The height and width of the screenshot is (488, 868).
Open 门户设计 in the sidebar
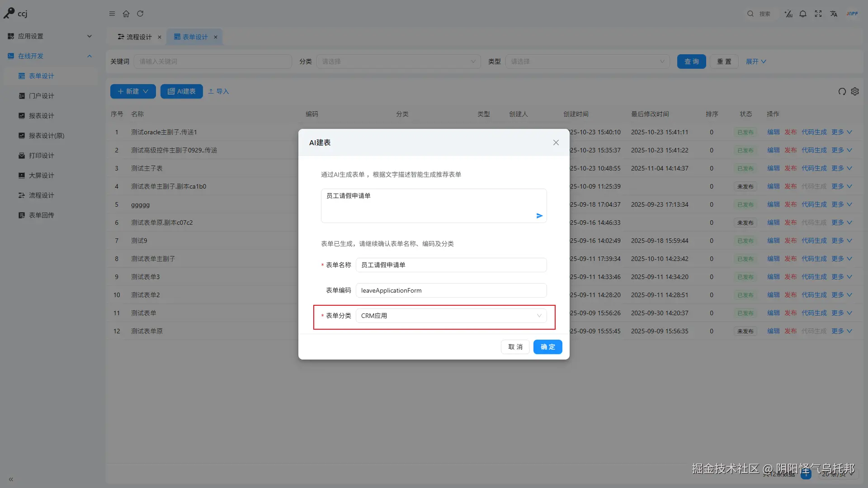coord(51,96)
